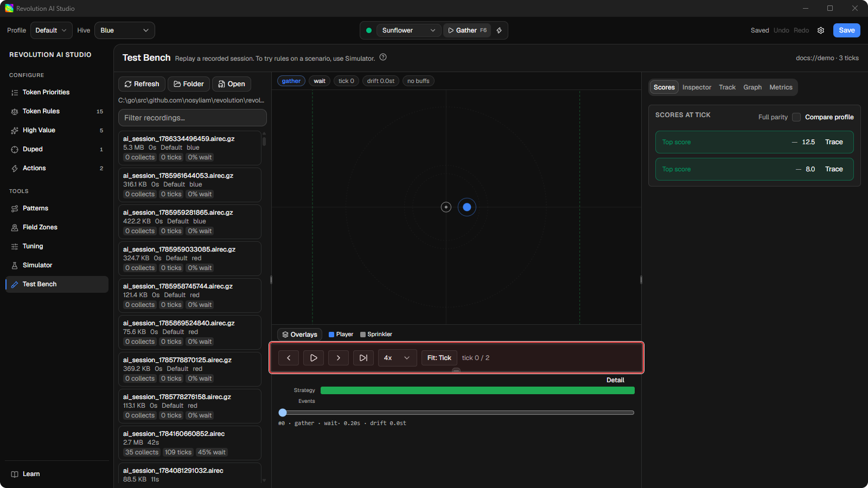Click the Folder button

189,84
